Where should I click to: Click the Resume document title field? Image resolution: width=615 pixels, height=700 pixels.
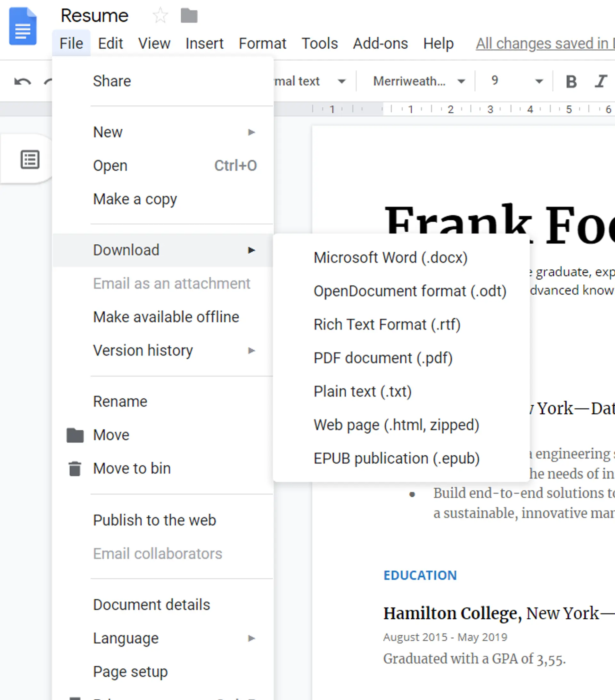pyautogui.click(x=94, y=16)
